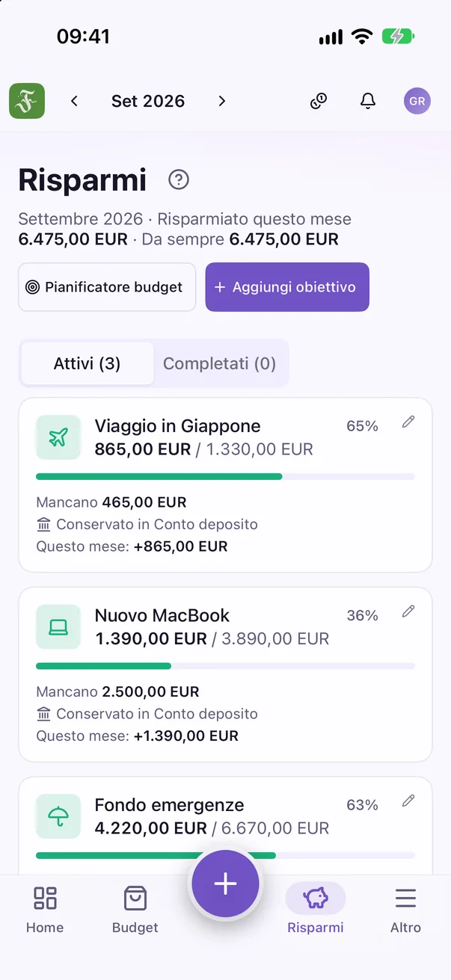
Task: Open GR profile avatar
Action: tap(417, 101)
